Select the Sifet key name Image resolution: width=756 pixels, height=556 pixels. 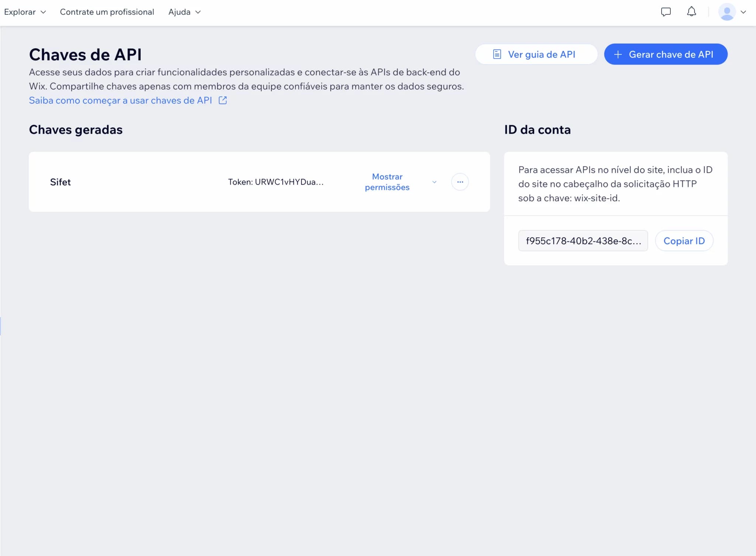[60, 182]
